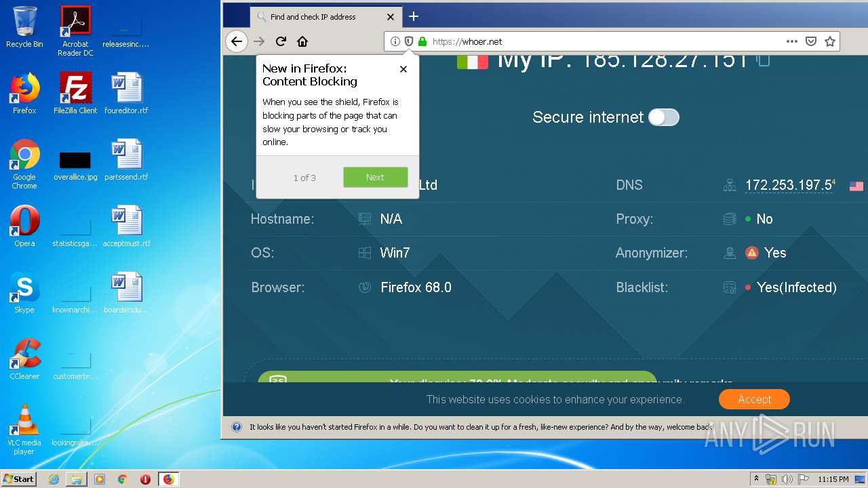The image size is (868, 488).
Task: Select the knownarchi... file on desktop
Action: (75, 296)
